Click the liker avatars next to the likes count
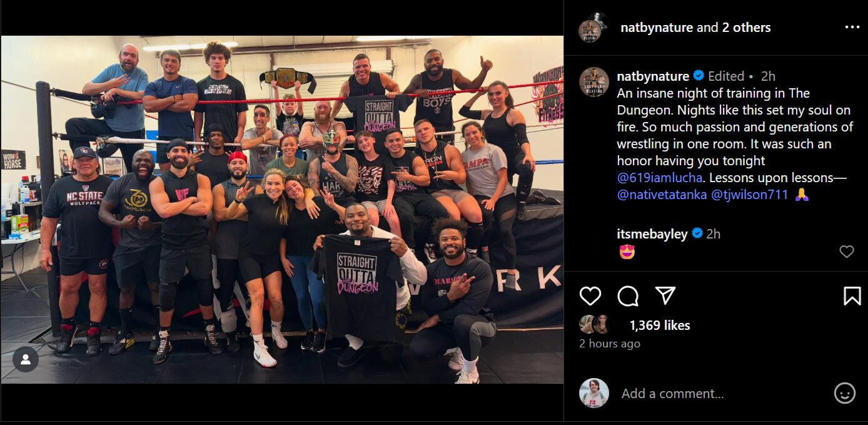Viewport: 868px width, 425px height. (594, 324)
